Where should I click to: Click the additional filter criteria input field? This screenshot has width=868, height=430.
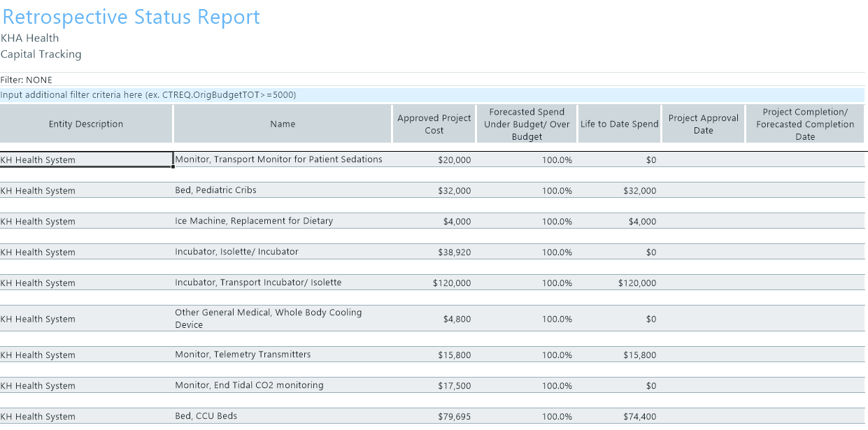(432, 95)
